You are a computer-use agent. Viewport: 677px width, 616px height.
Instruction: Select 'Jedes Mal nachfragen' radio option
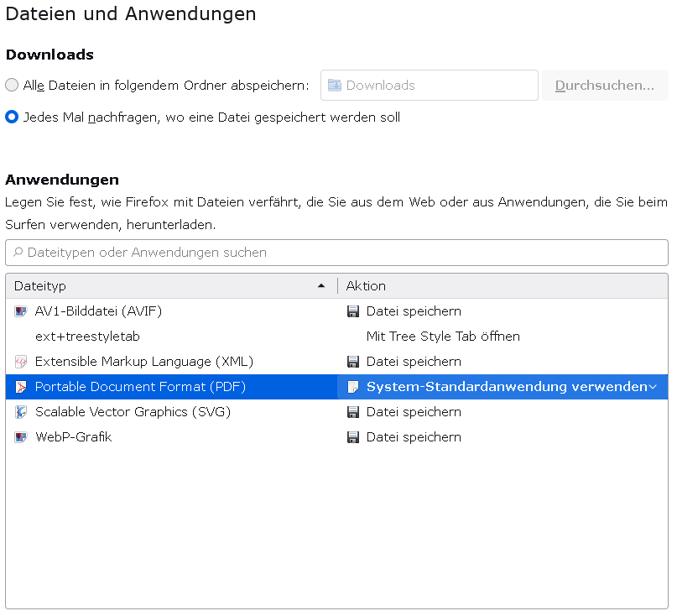tap(12, 117)
